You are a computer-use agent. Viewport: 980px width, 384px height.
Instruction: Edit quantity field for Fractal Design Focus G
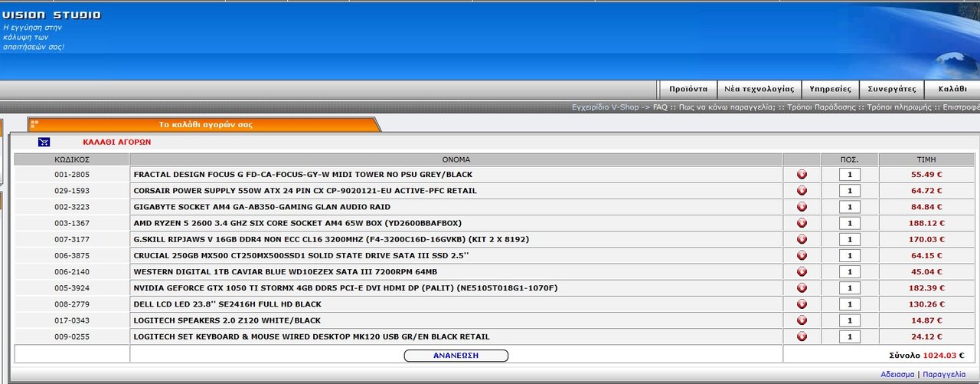850,175
